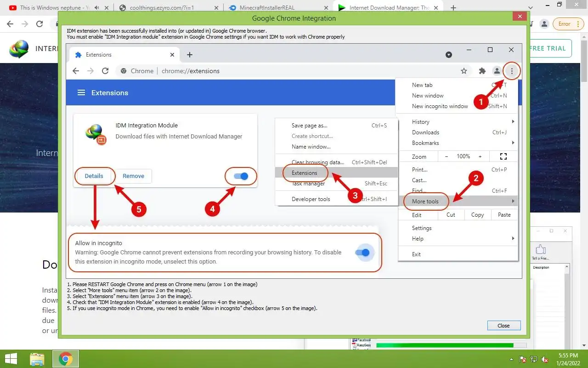The height and width of the screenshot is (368, 588).
Task: Click the webpage's vertical scrollbar down arrow
Action: tap(584, 346)
